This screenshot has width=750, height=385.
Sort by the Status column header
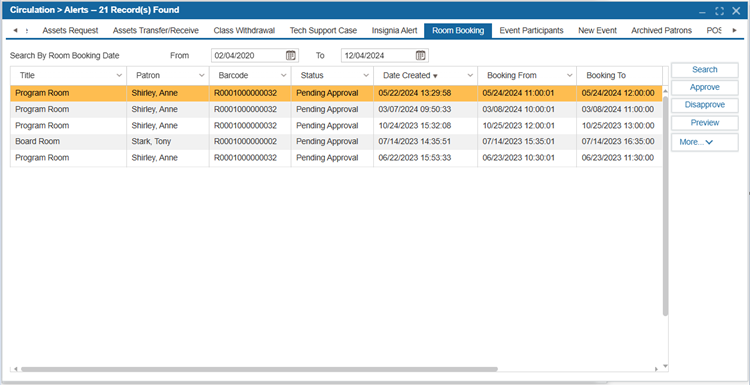click(312, 76)
